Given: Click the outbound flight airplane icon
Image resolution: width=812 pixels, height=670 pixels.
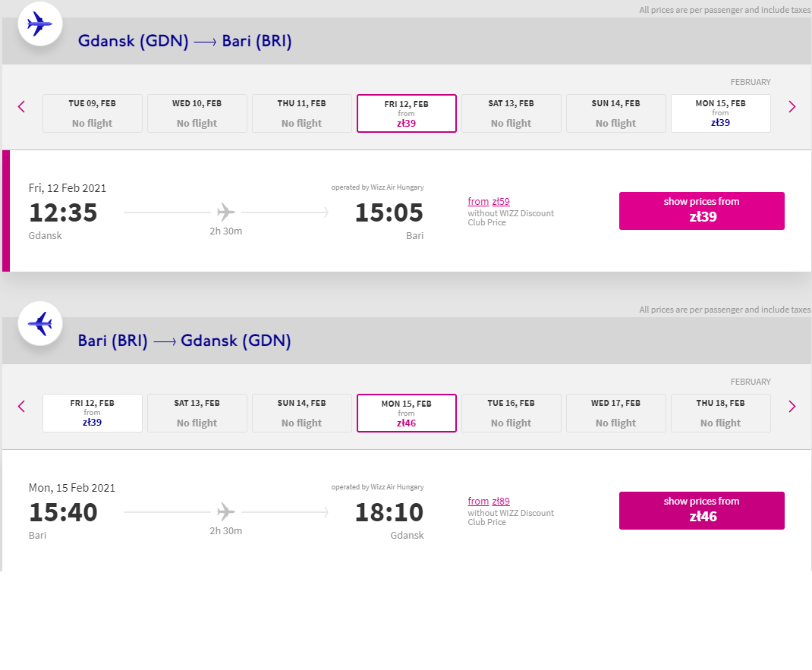Looking at the screenshot, I should [x=40, y=24].
